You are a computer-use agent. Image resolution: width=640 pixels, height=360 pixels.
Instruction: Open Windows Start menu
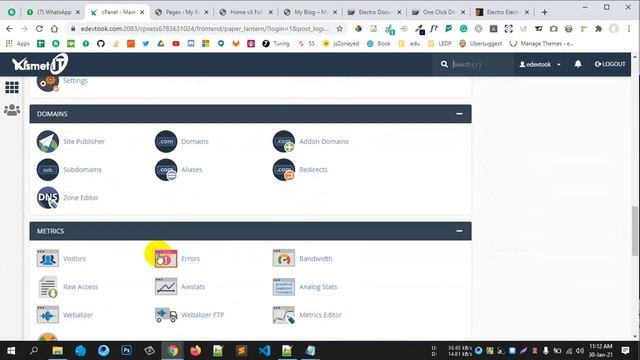point(11,351)
